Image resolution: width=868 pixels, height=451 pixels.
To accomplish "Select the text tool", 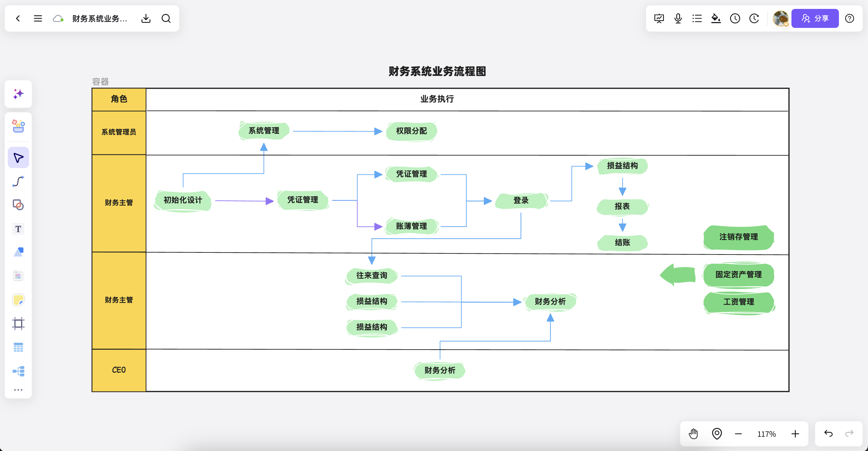I will 18,229.
